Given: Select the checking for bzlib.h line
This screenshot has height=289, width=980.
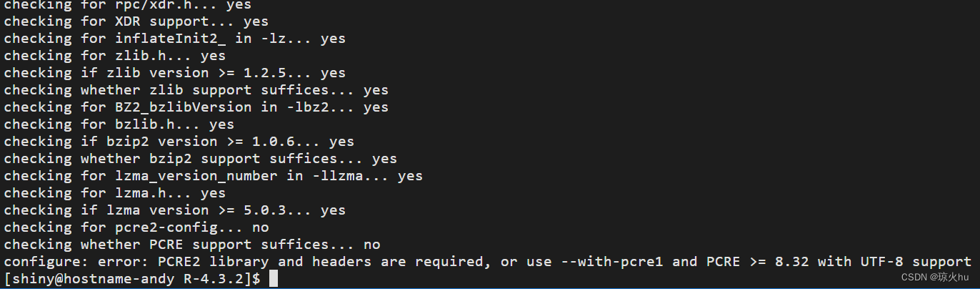Looking at the screenshot, I should point(119,124).
